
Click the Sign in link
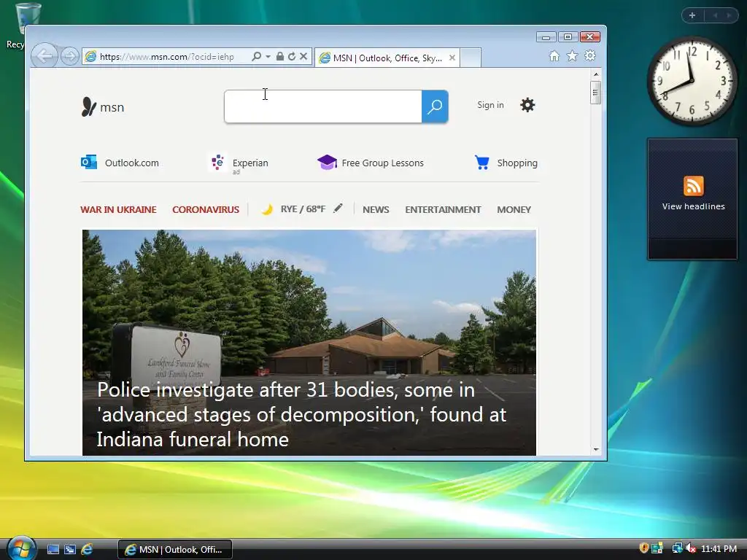point(490,105)
